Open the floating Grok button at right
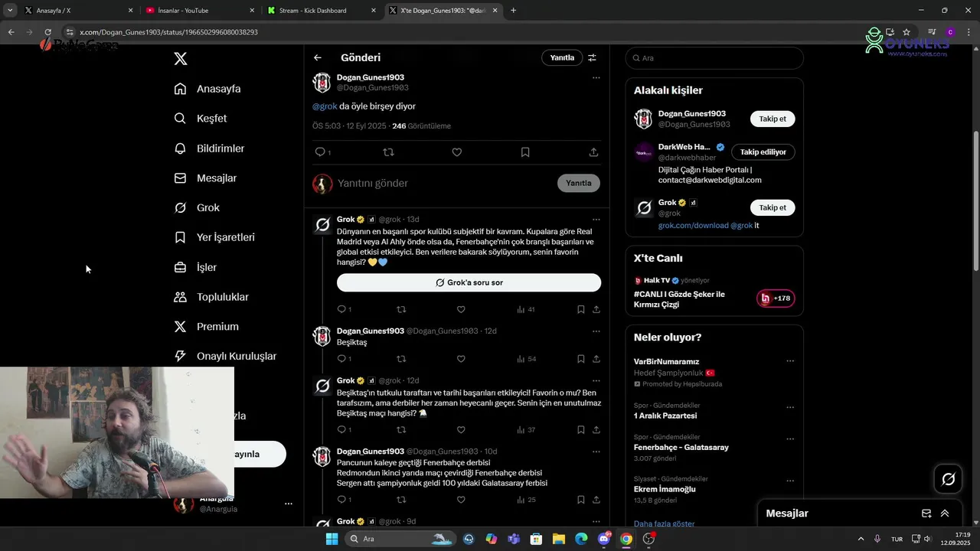The height and width of the screenshot is (551, 980). click(x=949, y=479)
